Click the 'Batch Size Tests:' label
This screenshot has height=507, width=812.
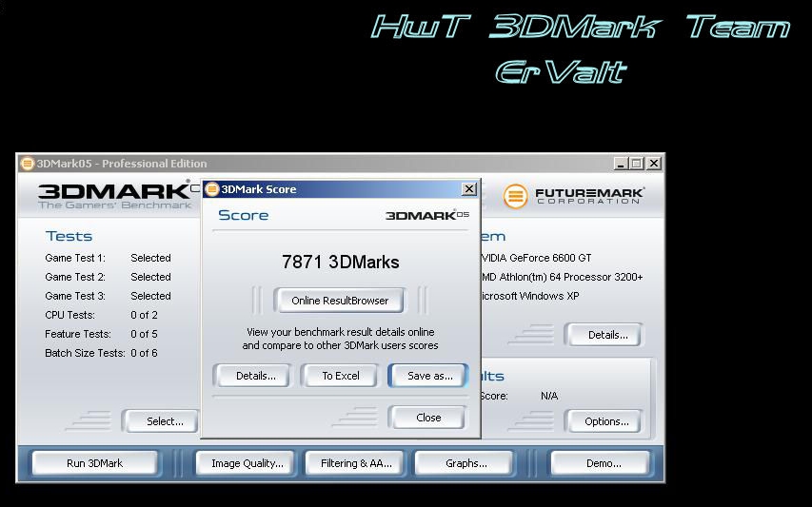pos(85,353)
